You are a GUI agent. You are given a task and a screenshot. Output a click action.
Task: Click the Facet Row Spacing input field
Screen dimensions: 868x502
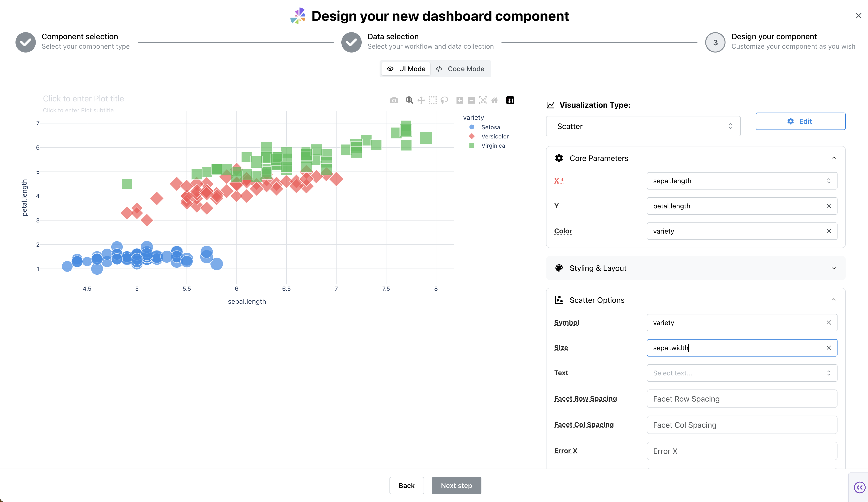pos(741,399)
